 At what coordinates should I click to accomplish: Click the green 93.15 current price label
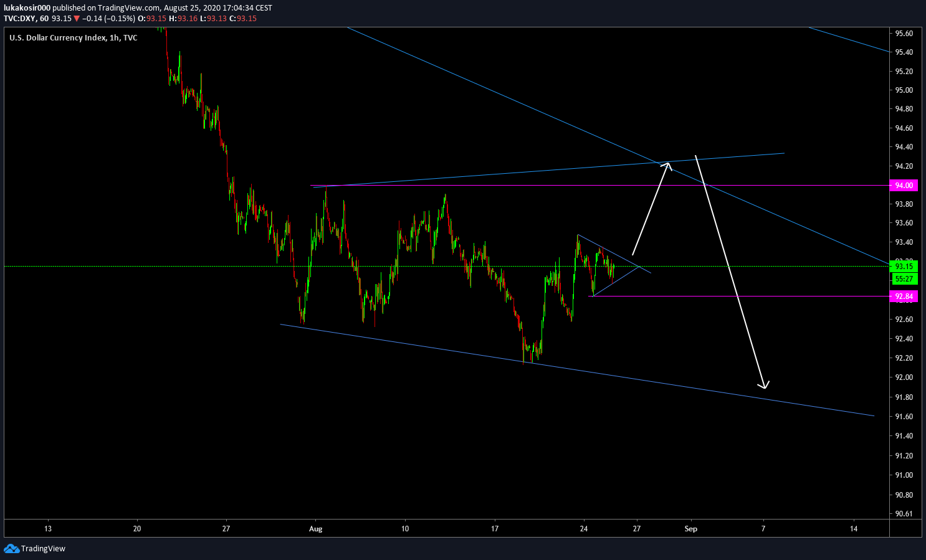pos(904,267)
